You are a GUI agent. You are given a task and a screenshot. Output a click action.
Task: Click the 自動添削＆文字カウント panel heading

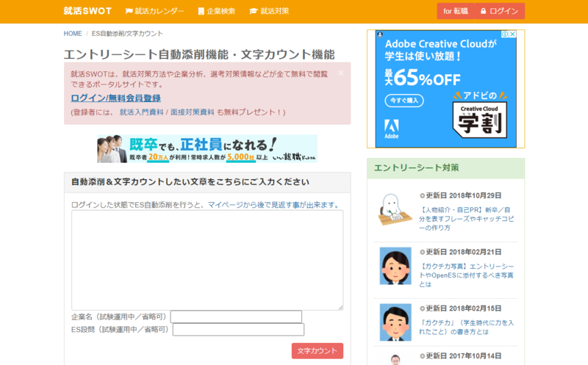tap(190, 182)
